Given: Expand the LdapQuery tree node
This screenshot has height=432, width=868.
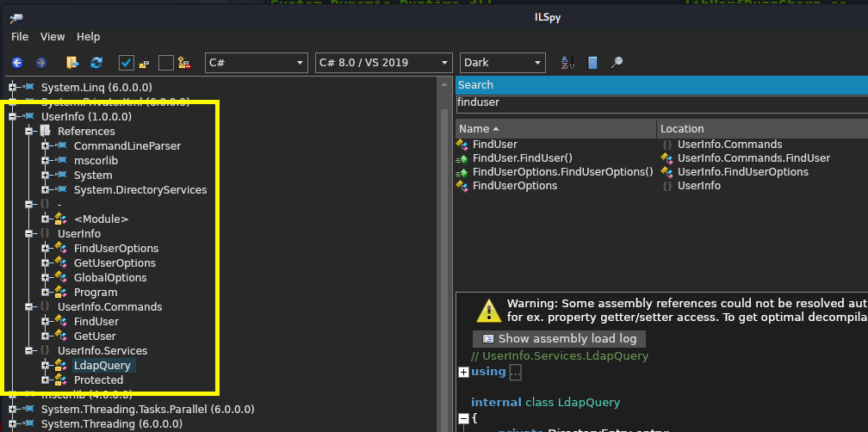Looking at the screenshot, I should pyautogui.click(x=46, y=365).
